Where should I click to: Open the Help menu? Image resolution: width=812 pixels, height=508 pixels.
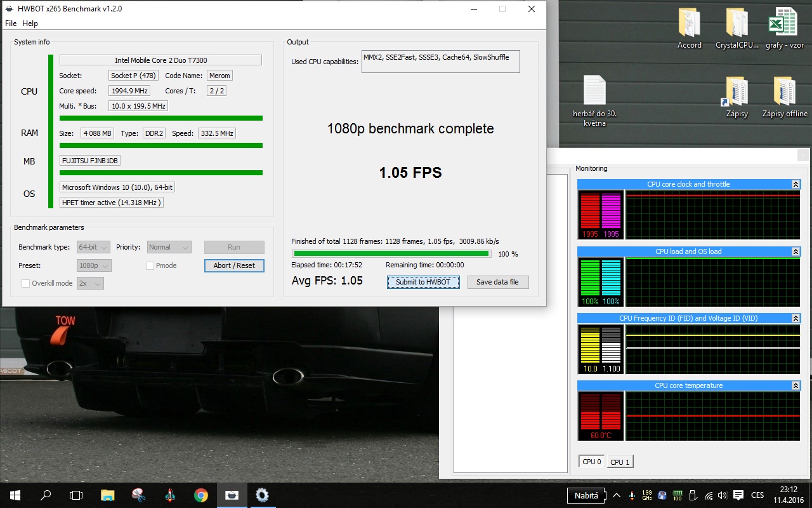(x=30, y=23)
